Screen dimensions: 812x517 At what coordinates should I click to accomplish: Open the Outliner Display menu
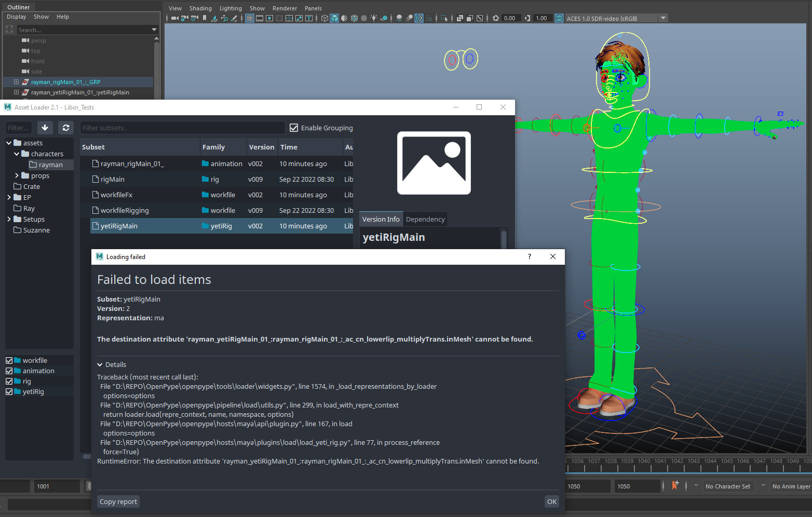pos(16,17)
